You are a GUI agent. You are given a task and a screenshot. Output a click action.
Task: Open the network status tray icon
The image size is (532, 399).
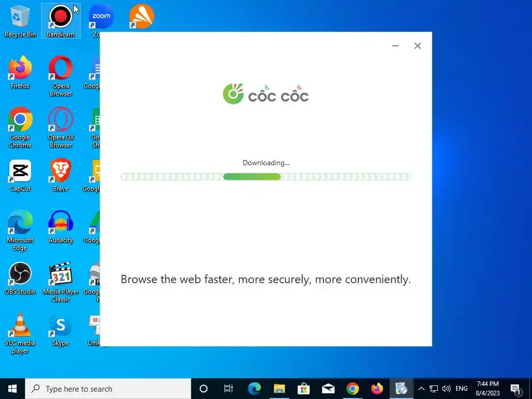pos(434,389)
